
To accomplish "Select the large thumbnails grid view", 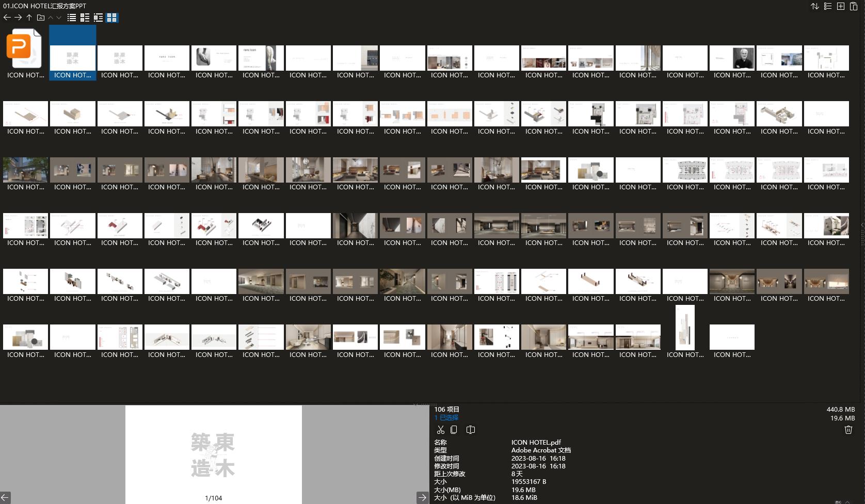I will pos(112,18).
